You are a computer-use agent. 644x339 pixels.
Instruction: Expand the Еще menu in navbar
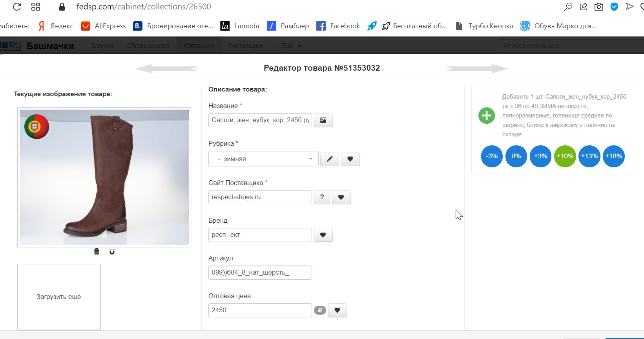click(x=291, y=46)
